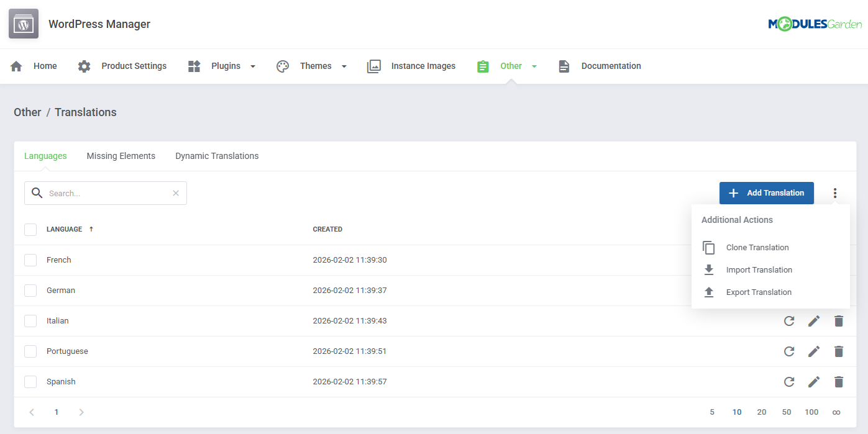
Task: Click the Add Translation button
Action: pos(766,193)
